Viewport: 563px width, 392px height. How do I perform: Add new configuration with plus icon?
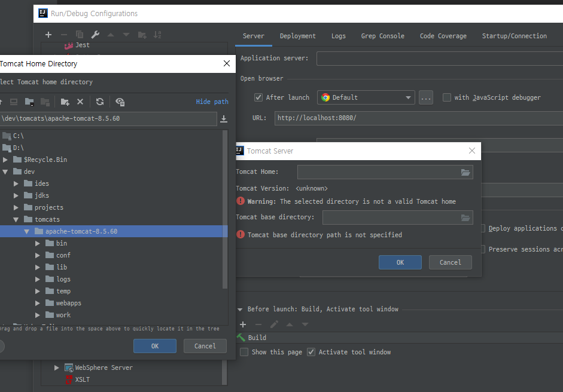pos(48,35)
